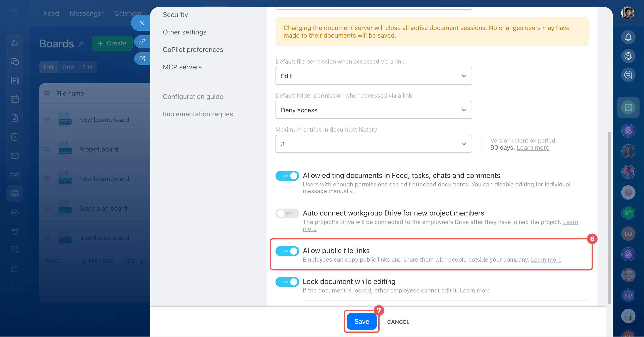
Task: Expand the Deny access folder permission dropdown
Action: coord(373,110)
